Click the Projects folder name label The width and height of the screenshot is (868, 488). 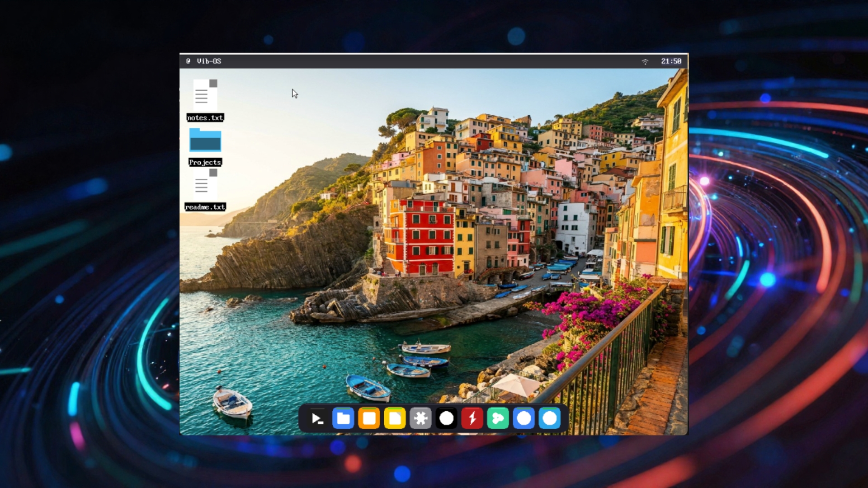pyautogui.click(x=205, y=162)
